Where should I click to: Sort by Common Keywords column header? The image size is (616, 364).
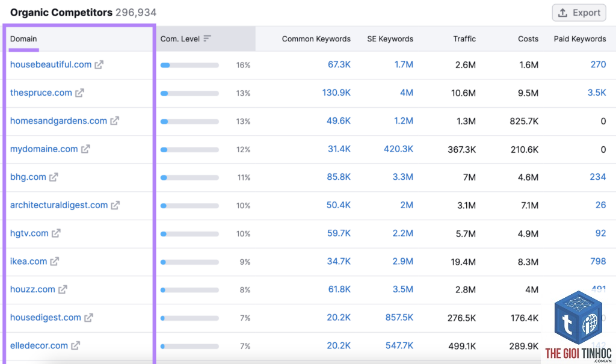(x=316, y=39)
